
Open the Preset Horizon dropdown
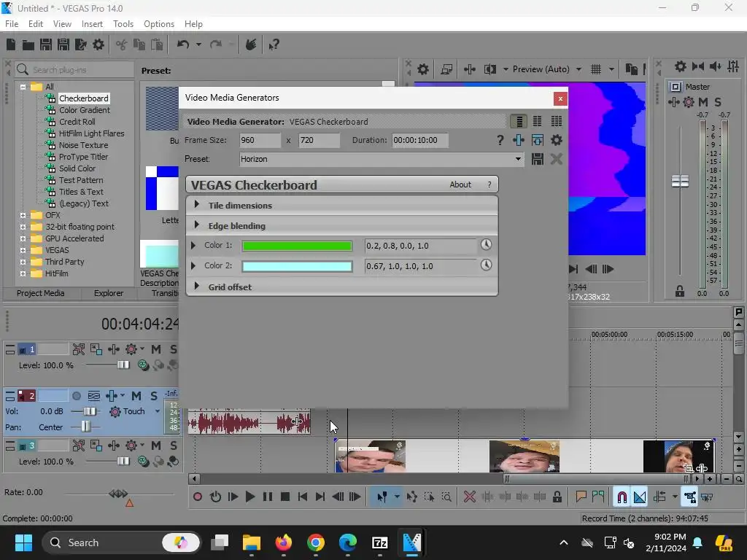coord(381,159)
